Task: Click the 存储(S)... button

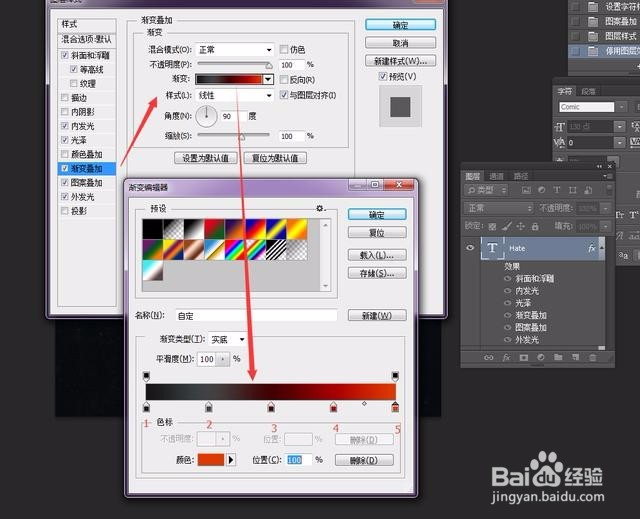Action: 377,273
